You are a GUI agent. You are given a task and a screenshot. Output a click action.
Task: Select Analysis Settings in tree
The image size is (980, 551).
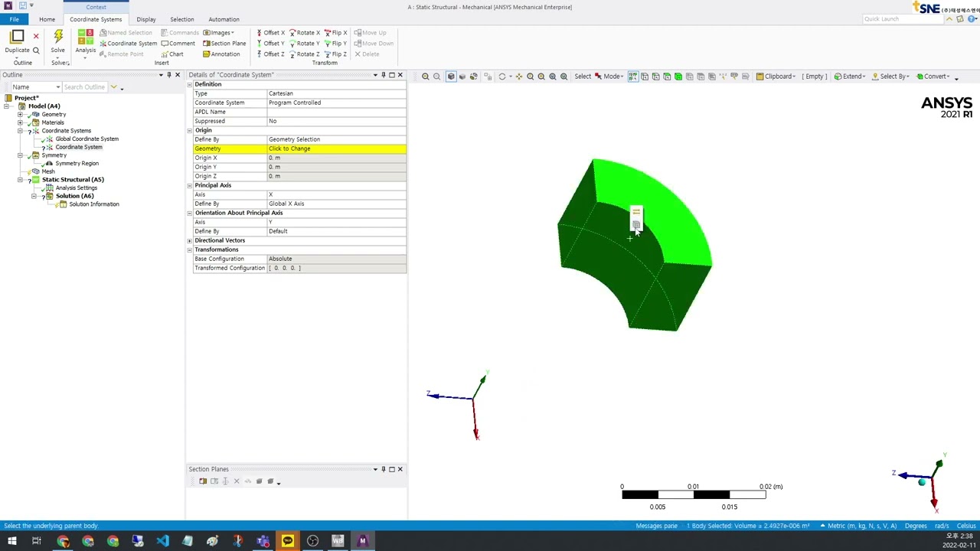[x=76, y=188]
